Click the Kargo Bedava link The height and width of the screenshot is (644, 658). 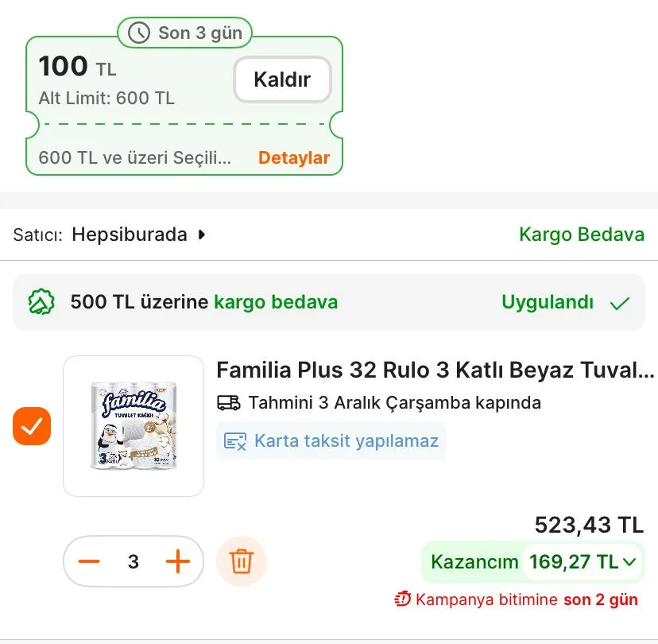pyautogui.click(x=582, y=235)
